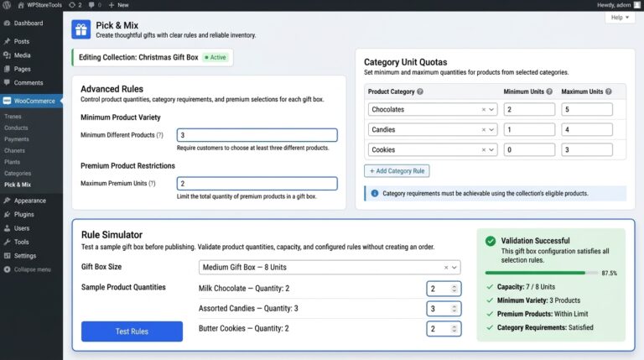Click the Dashboard sidebar icon
This screenshot has height=360, width=644.
(x=7, y=23)
